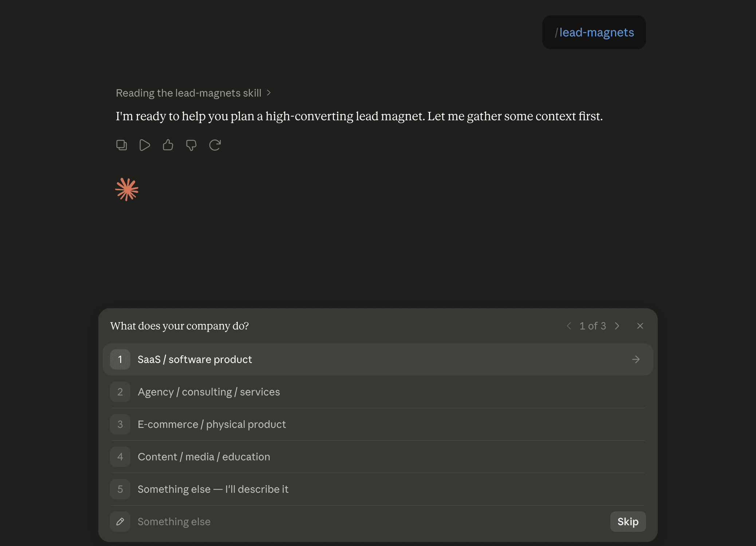Click the pencil icon beside Something else
This screenshot has width=756, height=546.
pyautogui.click(x=120, y=522)
